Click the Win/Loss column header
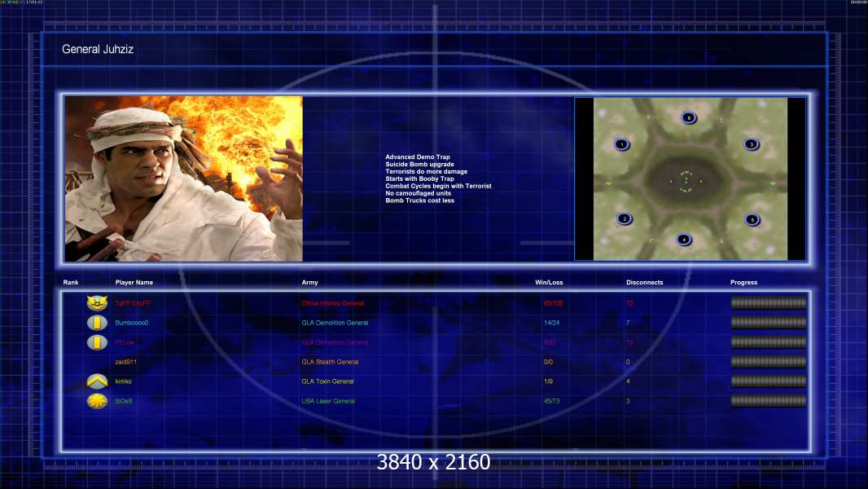The height and width of the screenshot is (489, 868). pyautogui.click(x=549, y=283)
